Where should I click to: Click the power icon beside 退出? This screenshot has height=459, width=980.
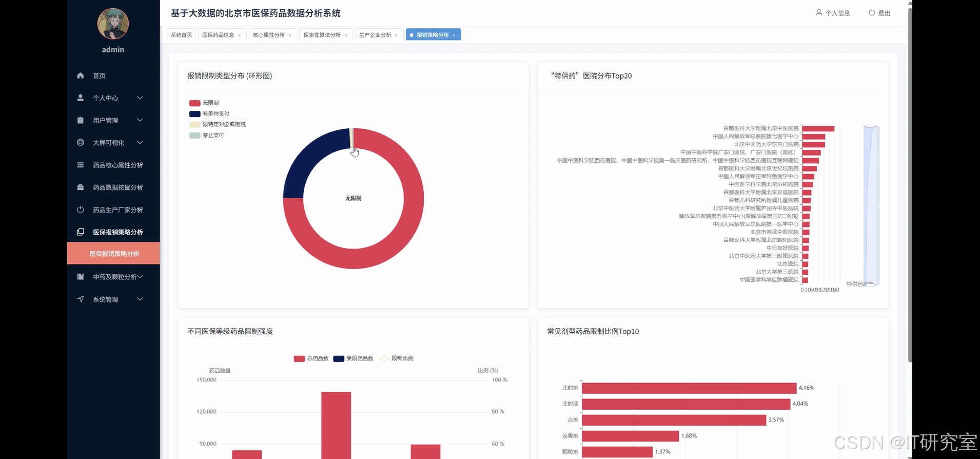point(871,12)
